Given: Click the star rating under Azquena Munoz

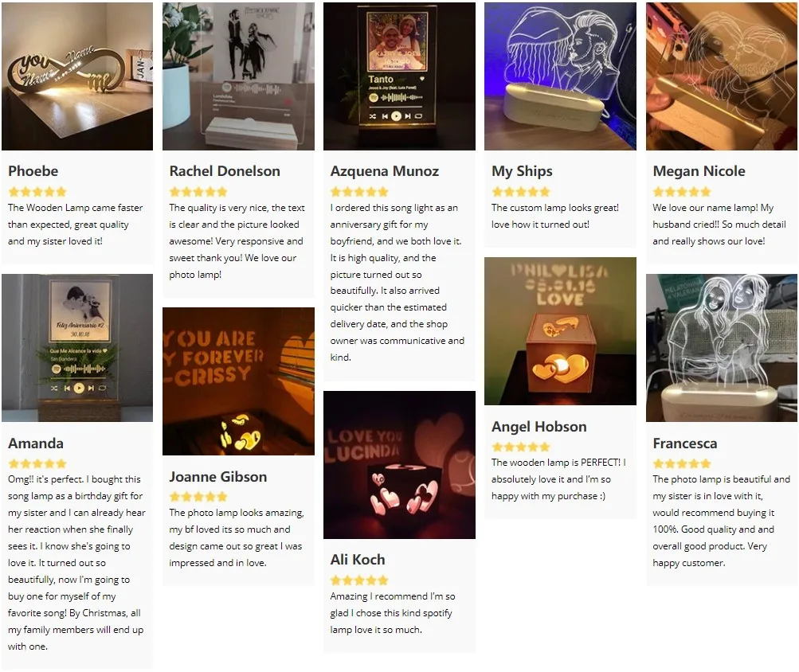Looking at the screenshot, I should [x=359, y=192].
